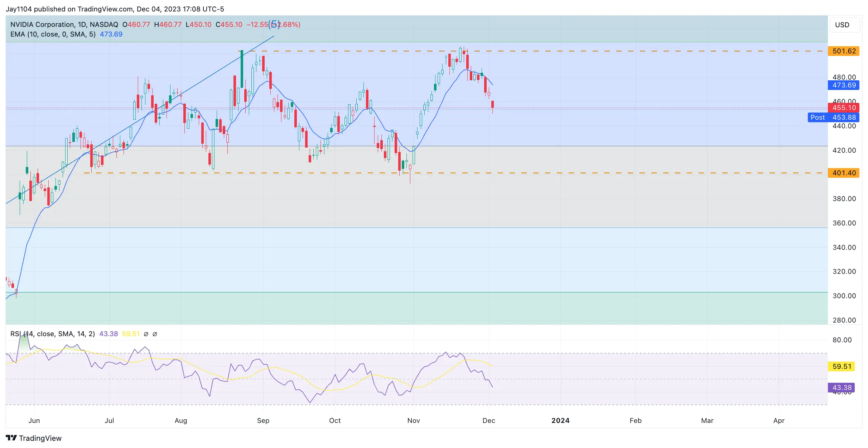
Task: Click the EMA (10, close, 0, SMA, 5) legend
Action: (x=53, y=34)
